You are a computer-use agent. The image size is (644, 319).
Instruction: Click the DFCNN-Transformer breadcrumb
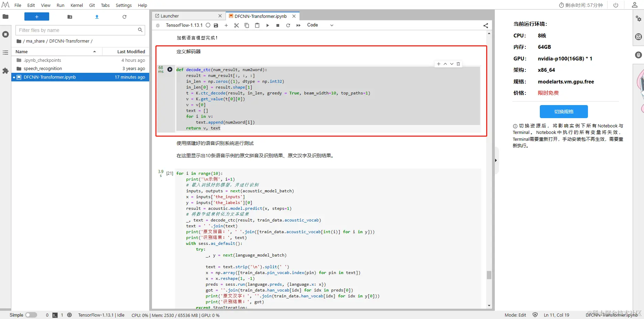pyautogui.click(x=69, y=41)
